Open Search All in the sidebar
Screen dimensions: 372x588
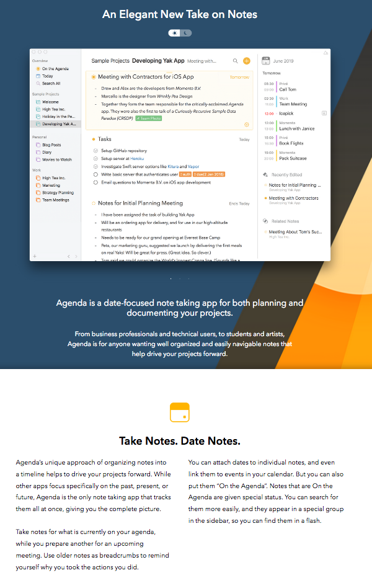click(48, 84)
